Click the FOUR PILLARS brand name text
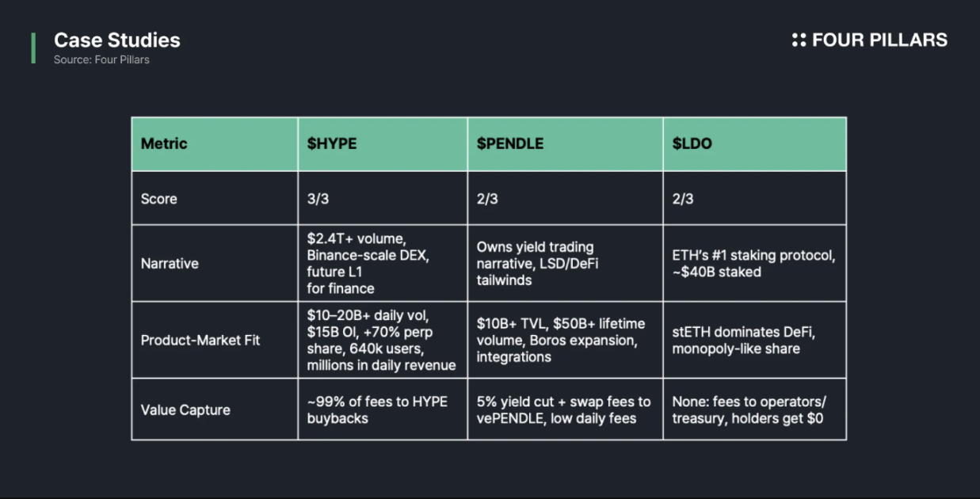 pos(879,40)
